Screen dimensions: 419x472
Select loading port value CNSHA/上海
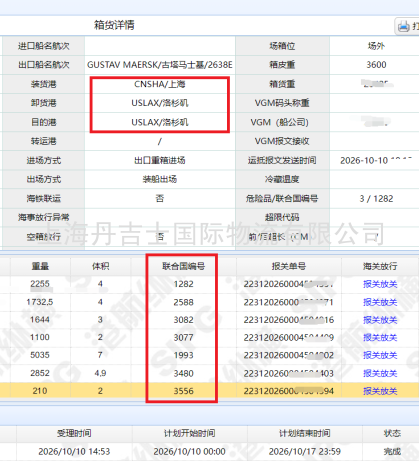tap(160, 84)
